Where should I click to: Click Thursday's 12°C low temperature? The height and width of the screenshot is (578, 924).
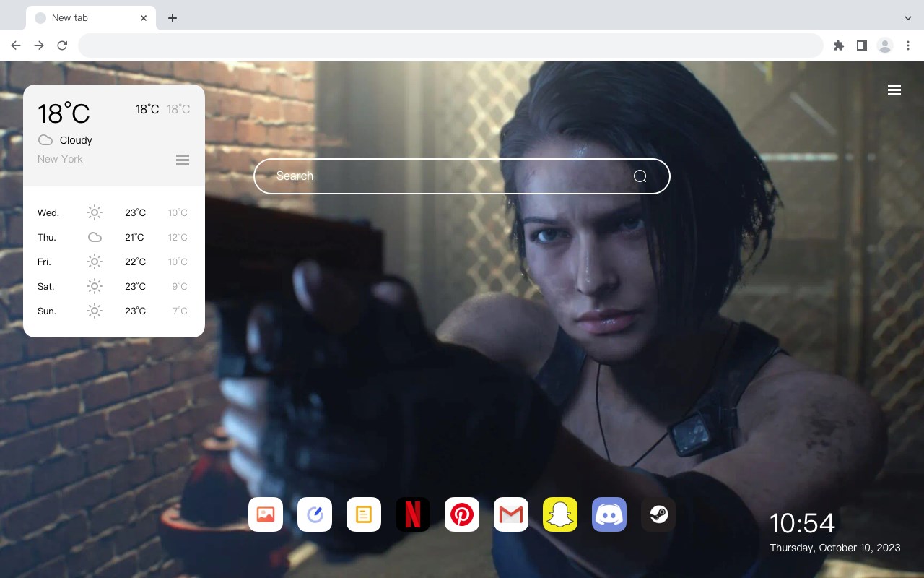(178, 237)
